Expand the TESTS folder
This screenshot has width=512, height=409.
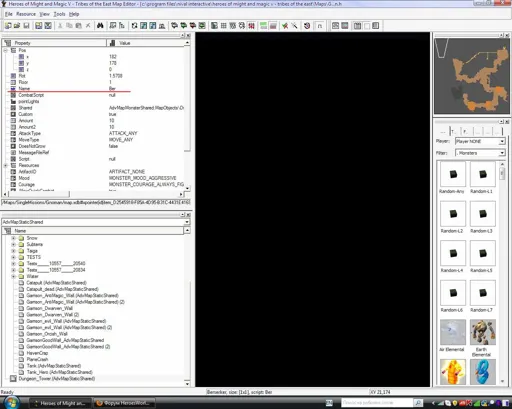click(13, 257)
